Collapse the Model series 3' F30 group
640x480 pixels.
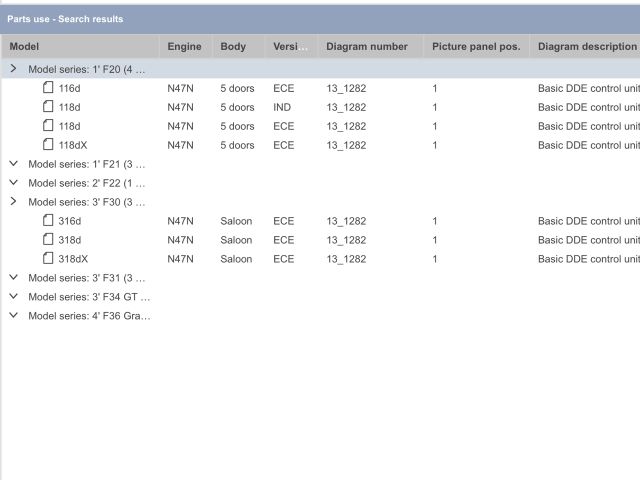point(13,202)
